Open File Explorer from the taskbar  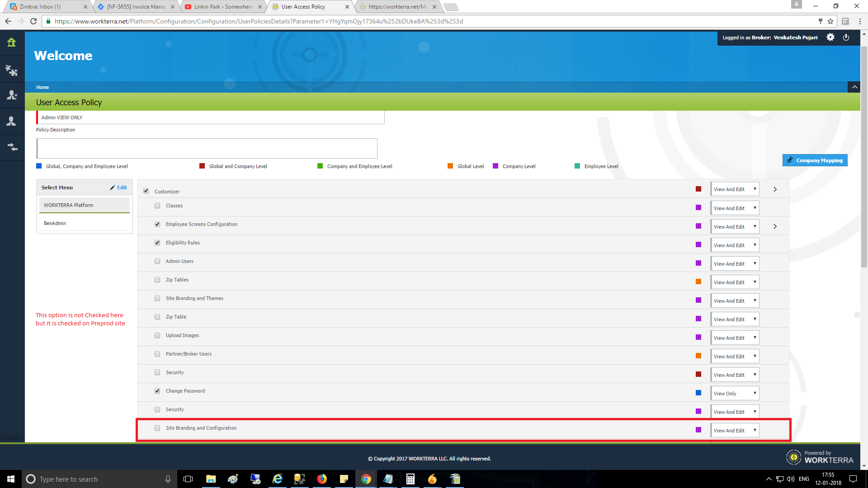coord(211,479)
